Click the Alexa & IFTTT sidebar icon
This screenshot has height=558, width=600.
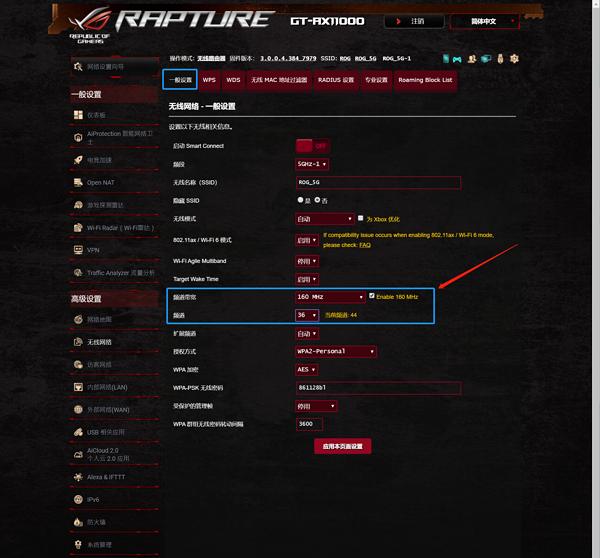click(78, 477)
